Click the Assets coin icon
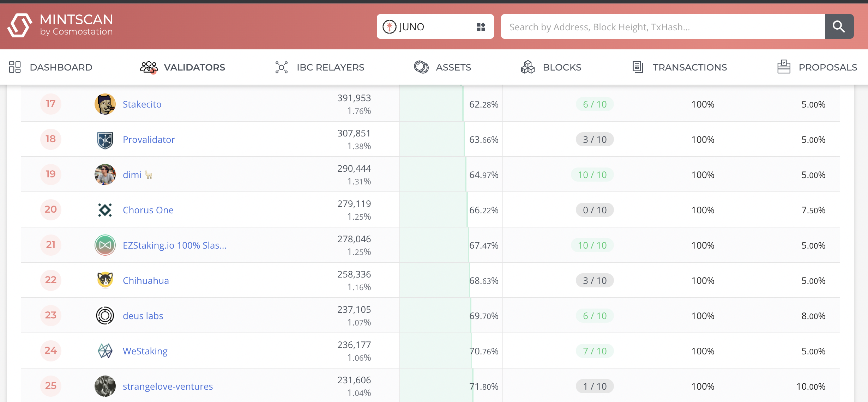 coord(421,67)
